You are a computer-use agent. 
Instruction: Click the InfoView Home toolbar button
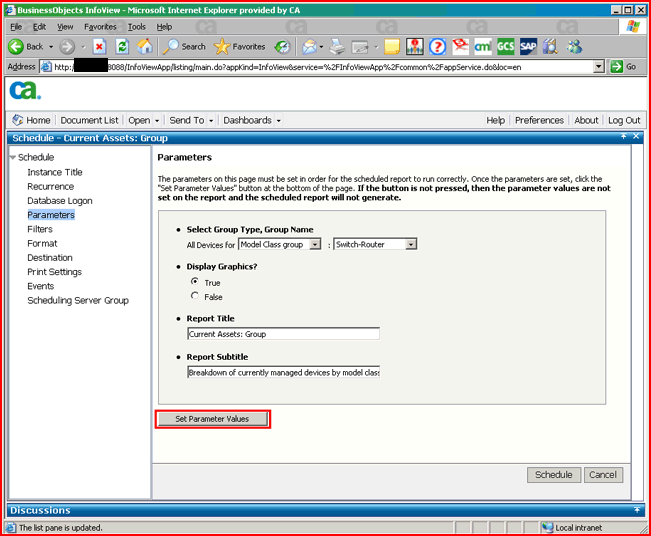pos(31,120)
